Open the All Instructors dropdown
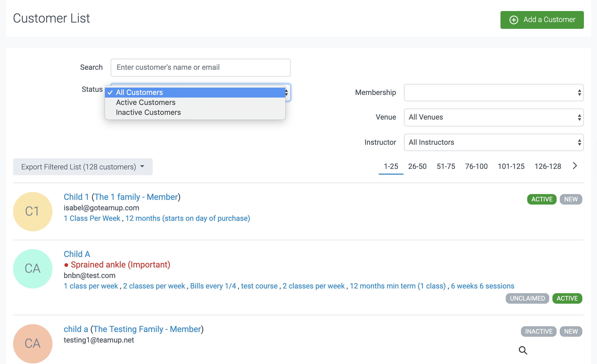This screenshot has height=364, width=597. (x=493, y=142)
